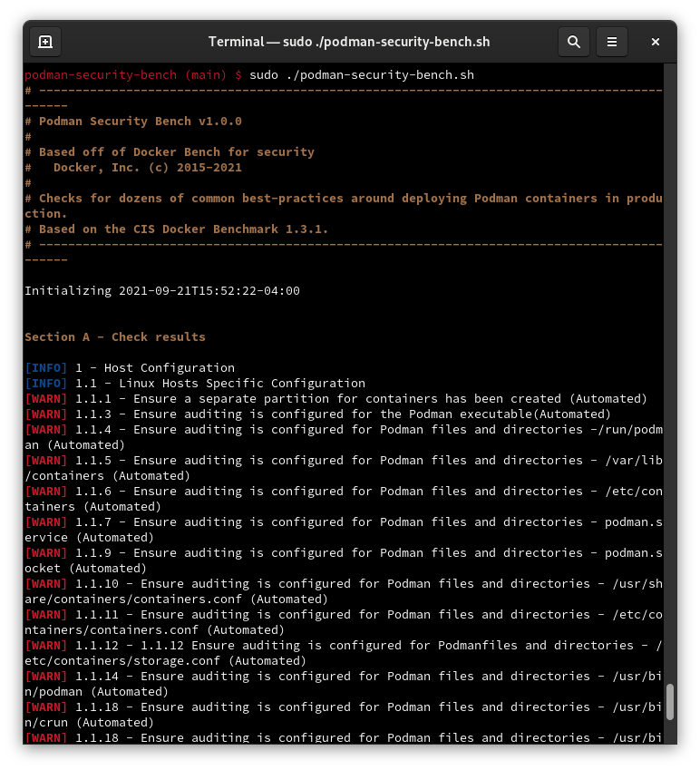Click the 1.1.11 /etc/containers/containers.conf warning
700x770 pixels.
point(344,622)
